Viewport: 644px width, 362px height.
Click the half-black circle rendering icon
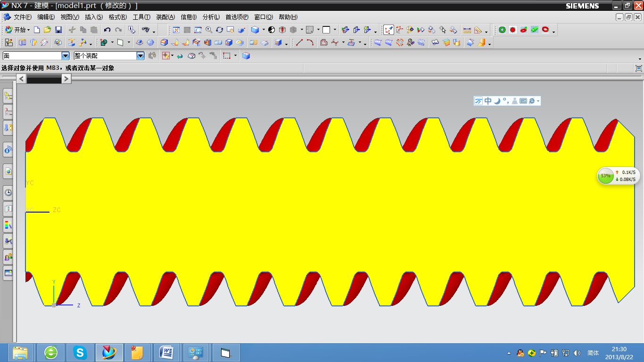click(272, 30)
